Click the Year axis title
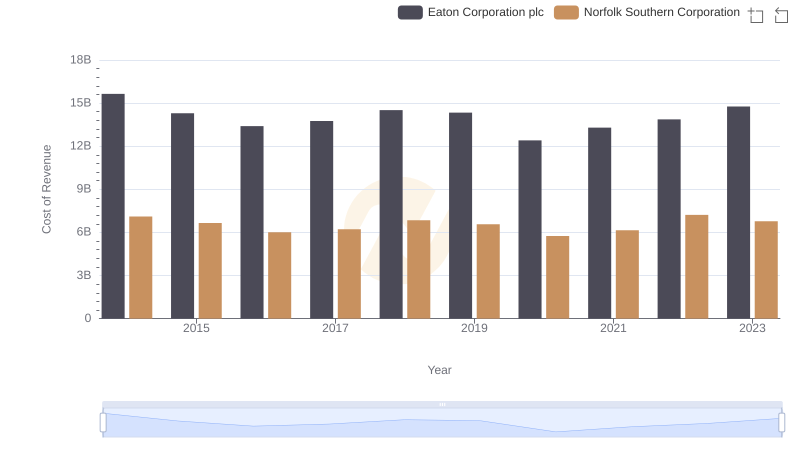 tap(439, 370)
